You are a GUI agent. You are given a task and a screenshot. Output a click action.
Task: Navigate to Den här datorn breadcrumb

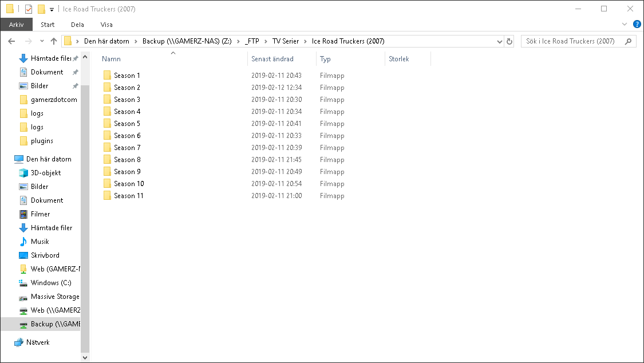[106, 41]
